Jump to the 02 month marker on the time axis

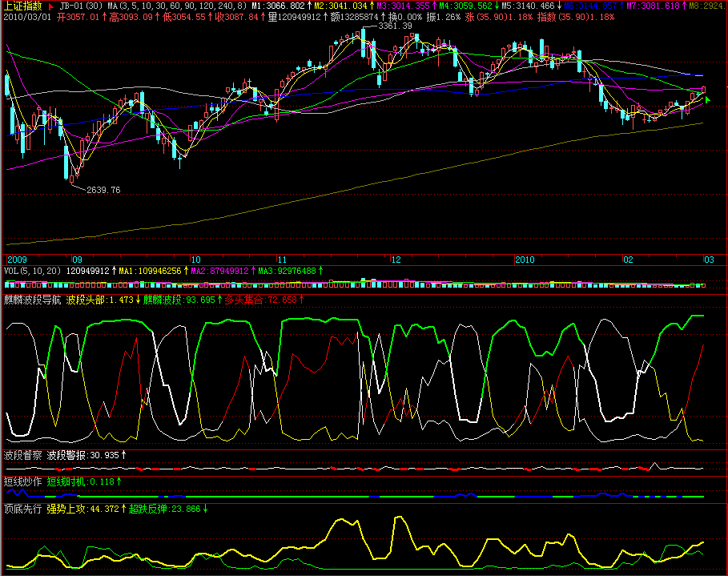point(628,260)
